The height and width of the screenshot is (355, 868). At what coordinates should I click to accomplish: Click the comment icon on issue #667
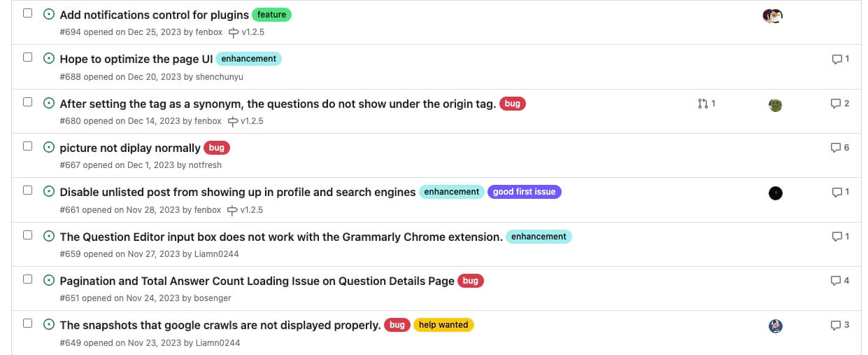[835, 148]
